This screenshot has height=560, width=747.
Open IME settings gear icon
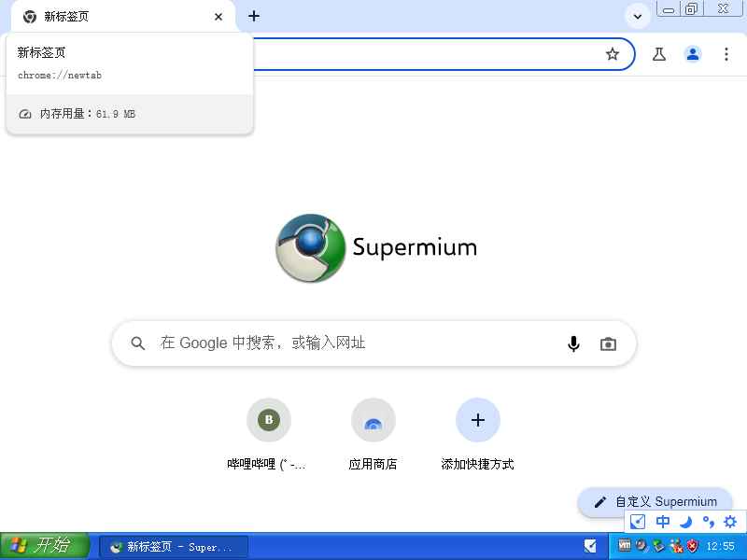click(x=730, y=522)
